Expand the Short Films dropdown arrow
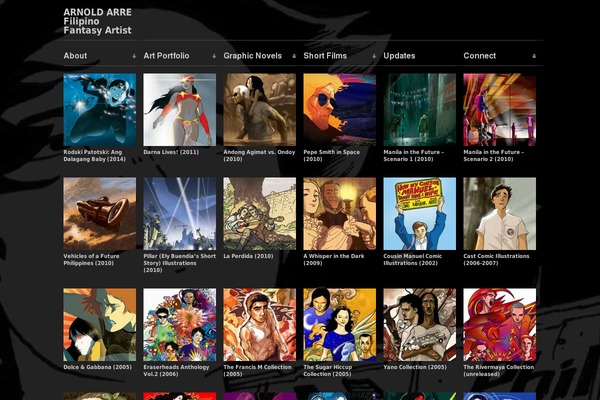Screen dimensions: 600x400 pos(374,56)
